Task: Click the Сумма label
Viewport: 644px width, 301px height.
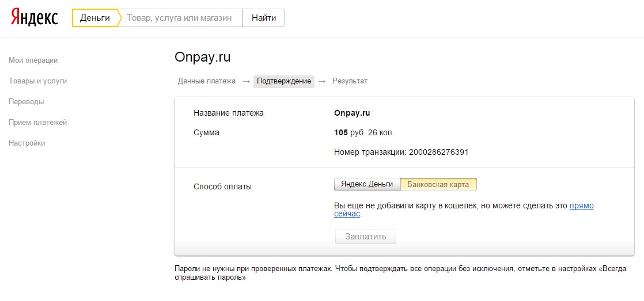Action: point(206,132)
